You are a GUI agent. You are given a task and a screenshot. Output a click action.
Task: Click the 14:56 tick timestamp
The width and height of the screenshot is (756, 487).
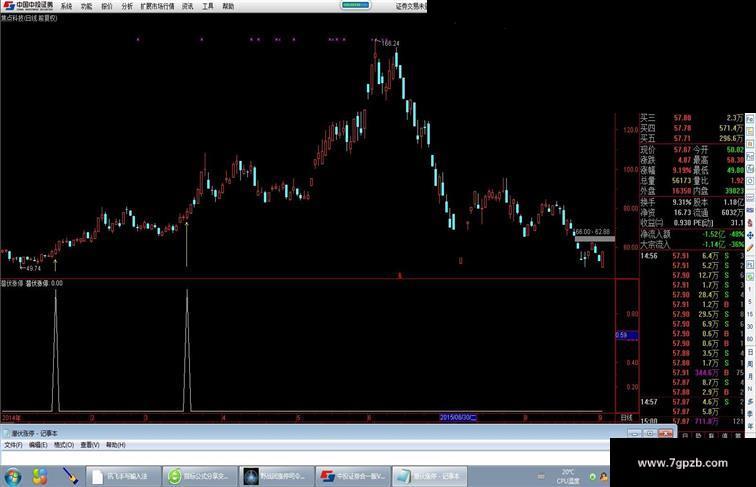[649, 256]
